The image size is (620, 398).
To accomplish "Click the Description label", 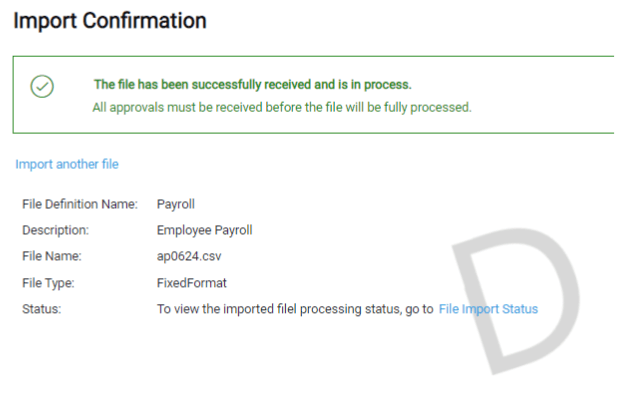I will click(x=55, y=230).
